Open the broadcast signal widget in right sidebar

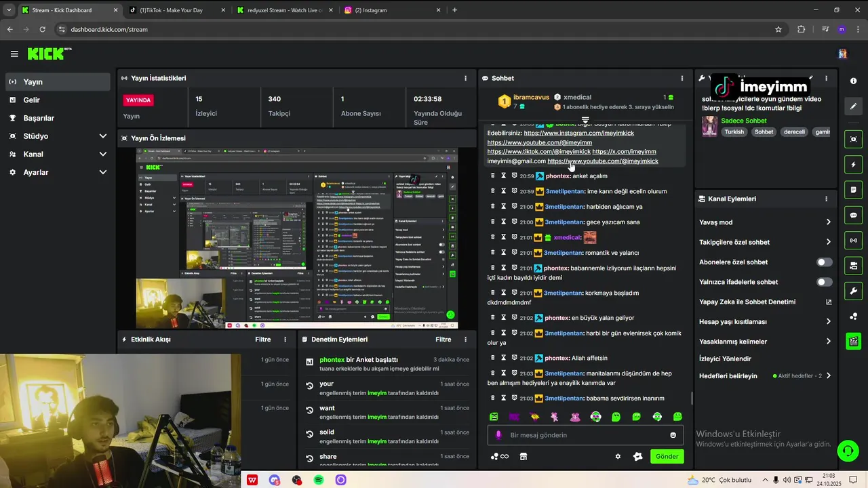pos(853,240)
